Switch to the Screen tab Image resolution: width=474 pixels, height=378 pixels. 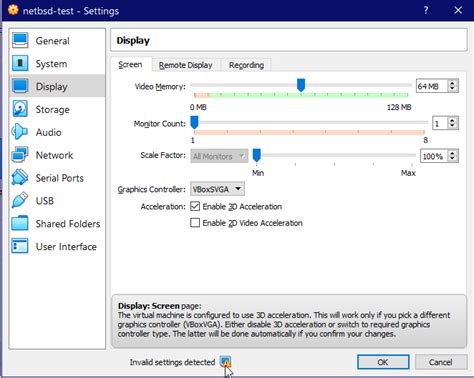130,65
